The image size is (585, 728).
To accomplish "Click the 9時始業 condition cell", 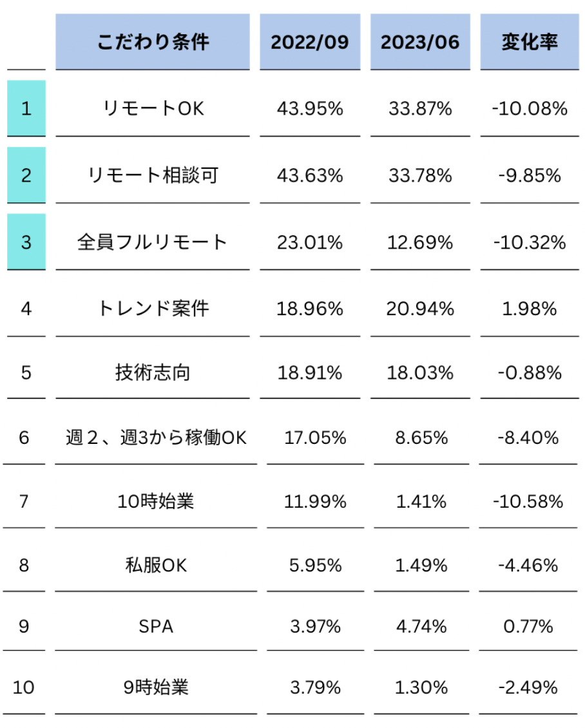I will pyautogui.click(x=155, y=688).
